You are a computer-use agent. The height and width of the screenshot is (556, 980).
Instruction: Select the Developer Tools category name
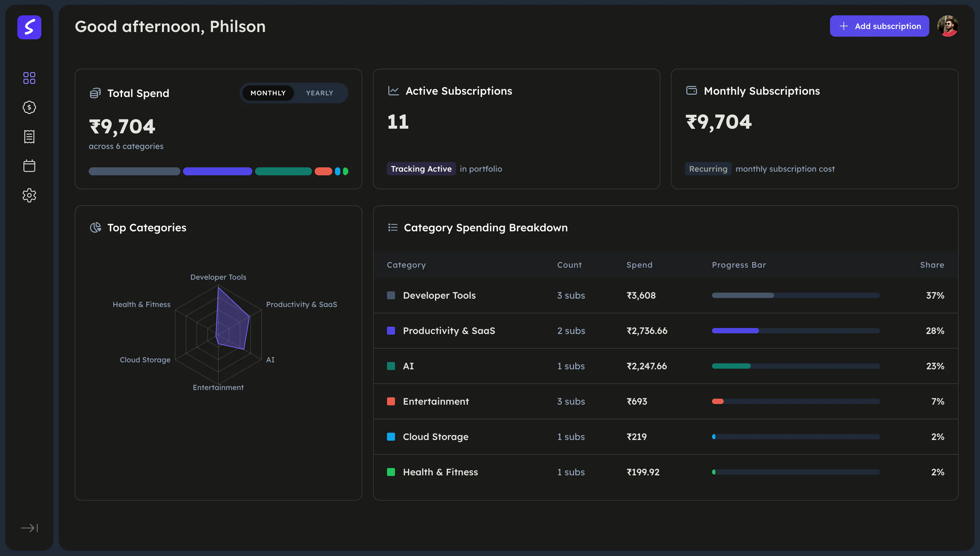(439, 295)
